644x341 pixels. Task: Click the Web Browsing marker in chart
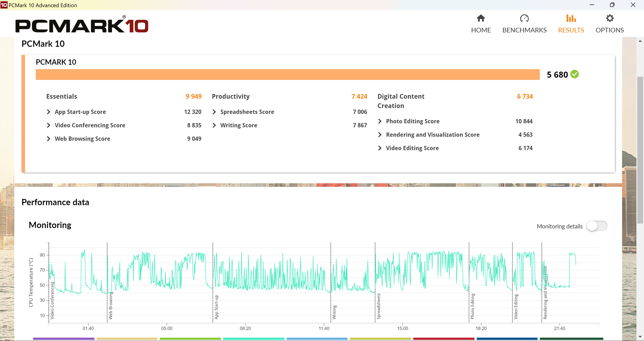[110, 305]
